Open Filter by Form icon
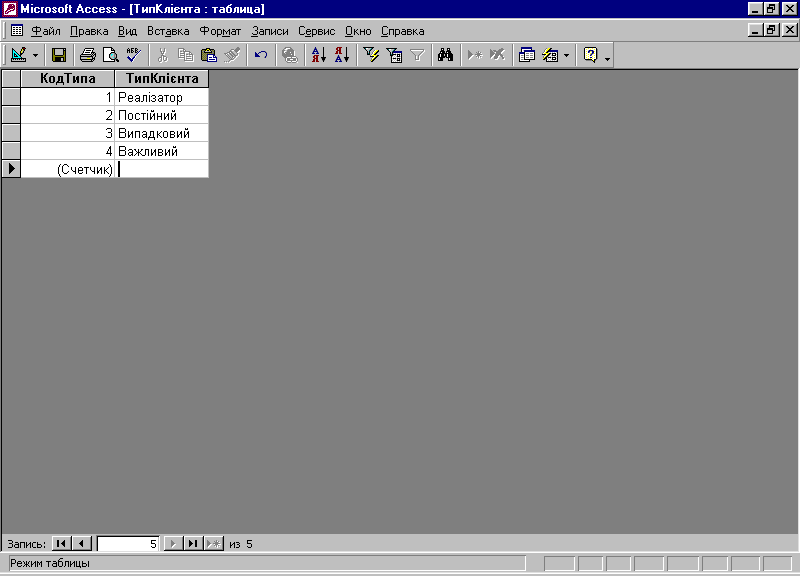This screenshot has width=800, height=576. tap(394, 55)
